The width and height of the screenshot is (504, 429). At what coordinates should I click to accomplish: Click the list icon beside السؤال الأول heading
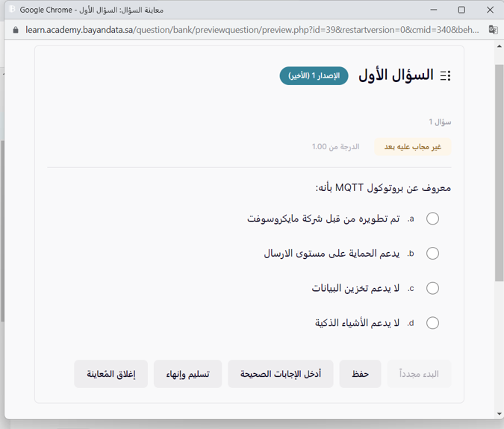(446, 76)
